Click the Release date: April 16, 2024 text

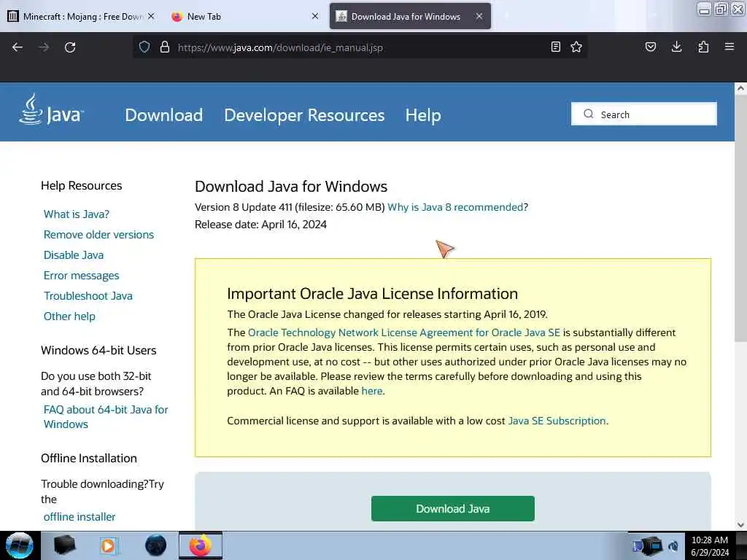260,225
